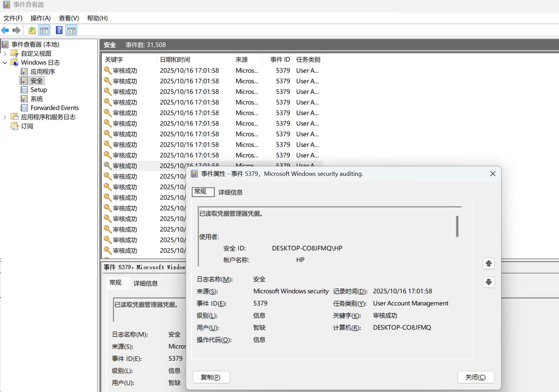This screenshot has width=559, height=392.
Task: Collapse the Windows 日志 tree node
Action: click(x=5, y=63)
